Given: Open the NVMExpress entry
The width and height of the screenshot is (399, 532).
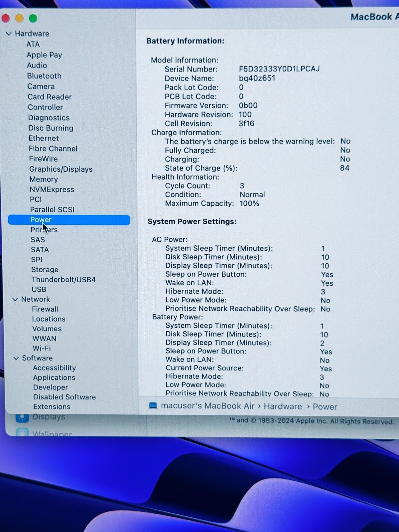Looking at the screenshot, I should [52, 190].
